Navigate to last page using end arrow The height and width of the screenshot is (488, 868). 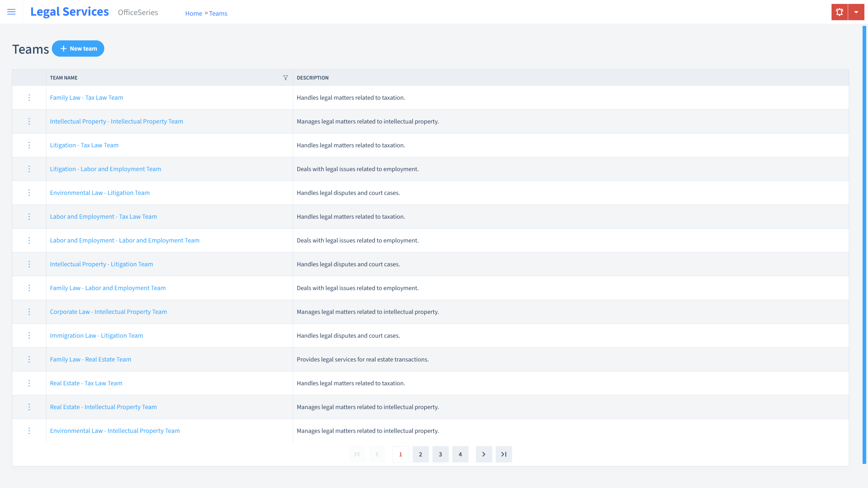point(504,454)
